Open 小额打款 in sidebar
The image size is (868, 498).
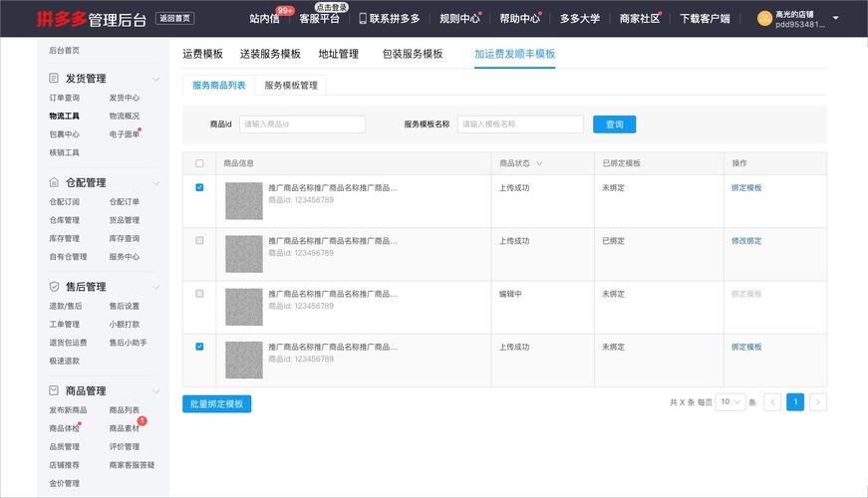pyautogui.click(x=124, y=324)
